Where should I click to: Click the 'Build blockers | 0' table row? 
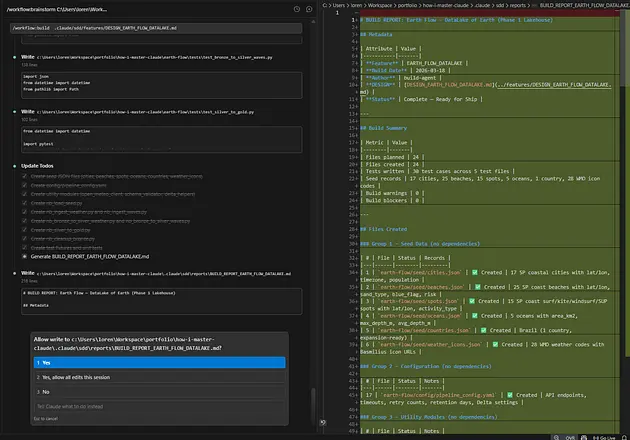[x=392, y=201]
